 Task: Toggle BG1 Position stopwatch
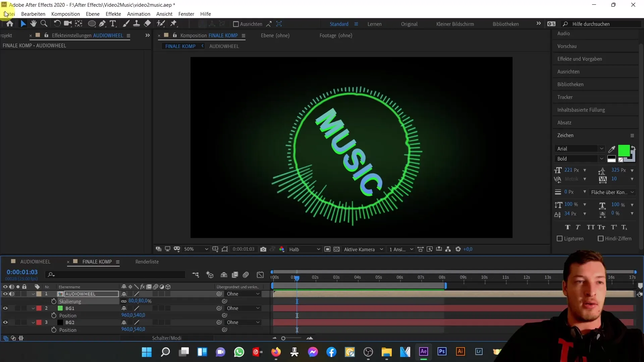click(54, 315)
